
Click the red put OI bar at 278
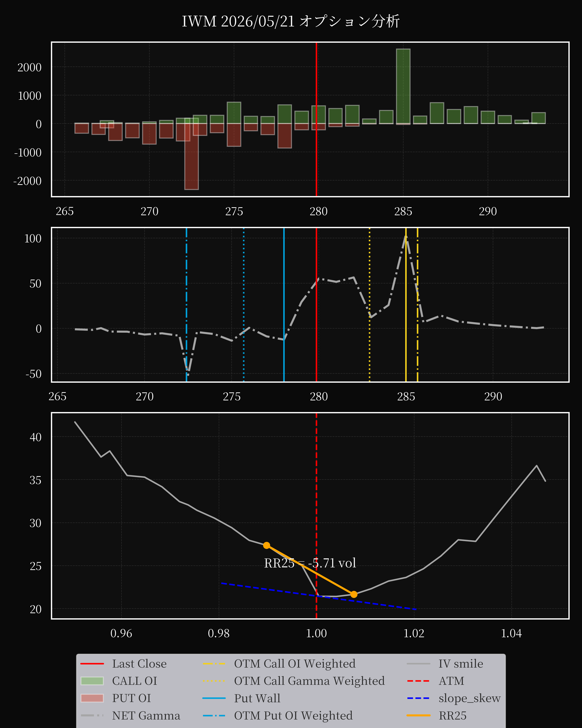point(285,136)
